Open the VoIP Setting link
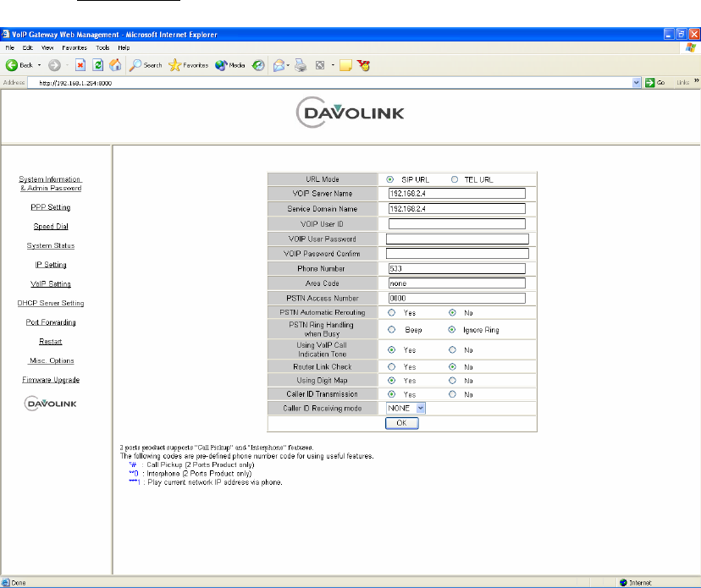This screenshot has width=701, height=588. coord(51,284)
